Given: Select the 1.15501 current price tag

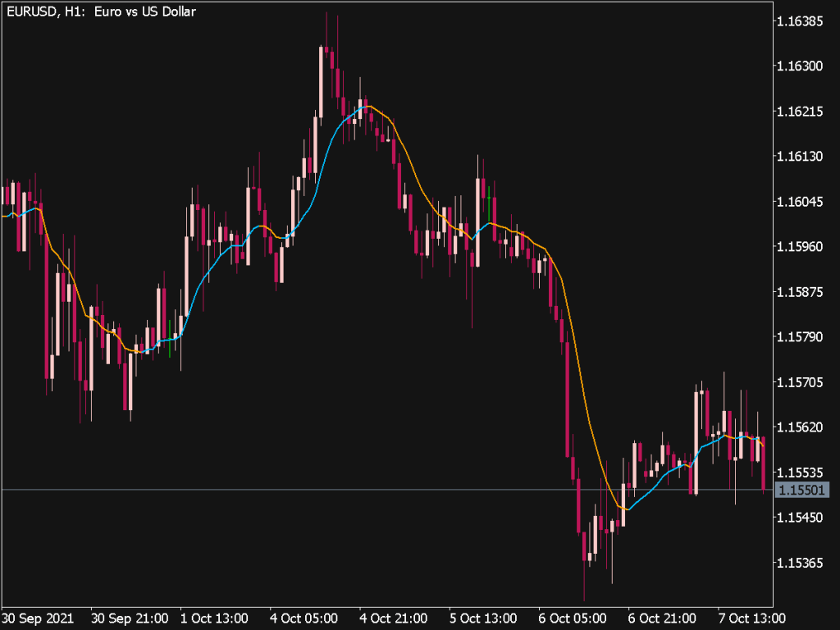Looking at the screenshot, I should [803, 490].
